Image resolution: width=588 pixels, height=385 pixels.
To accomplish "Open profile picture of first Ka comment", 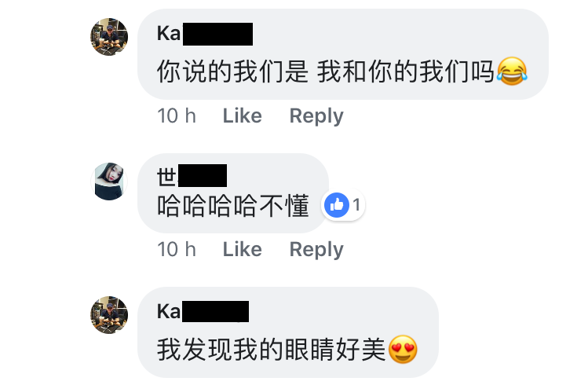I will (109, 37).
